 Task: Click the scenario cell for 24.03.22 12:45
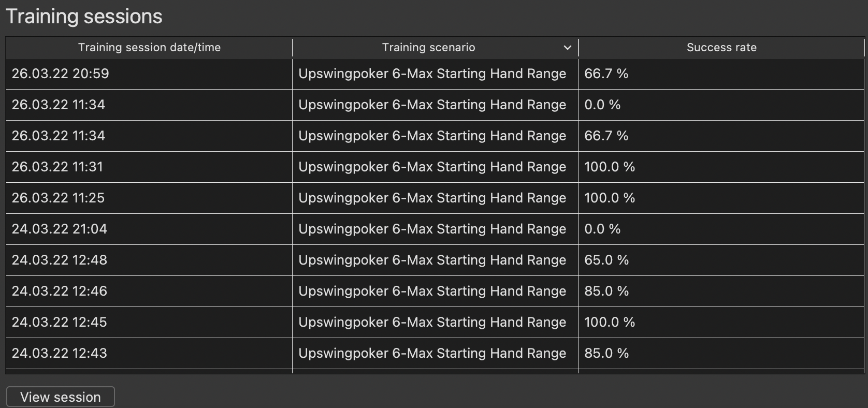tap(432, 322)
